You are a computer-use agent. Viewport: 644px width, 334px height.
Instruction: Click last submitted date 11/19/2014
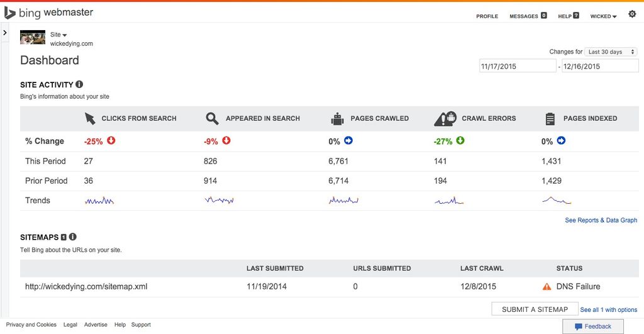(x=267, y=287)
